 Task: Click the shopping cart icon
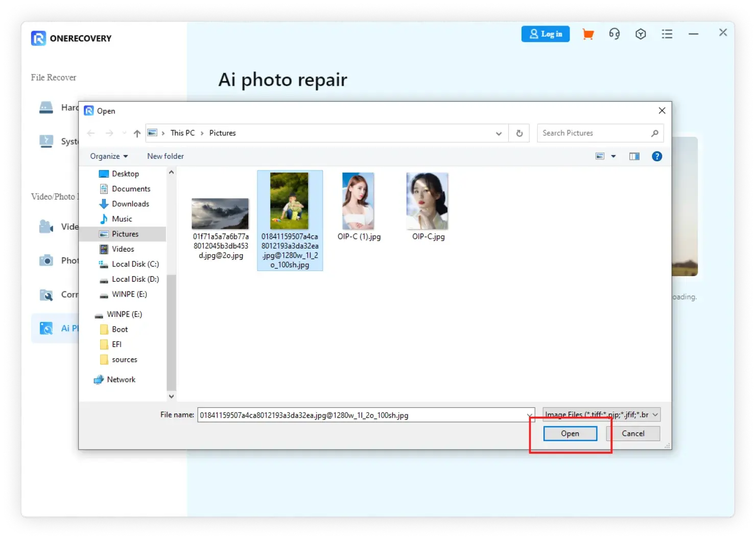pyautogui.click(x=588, y=34)
